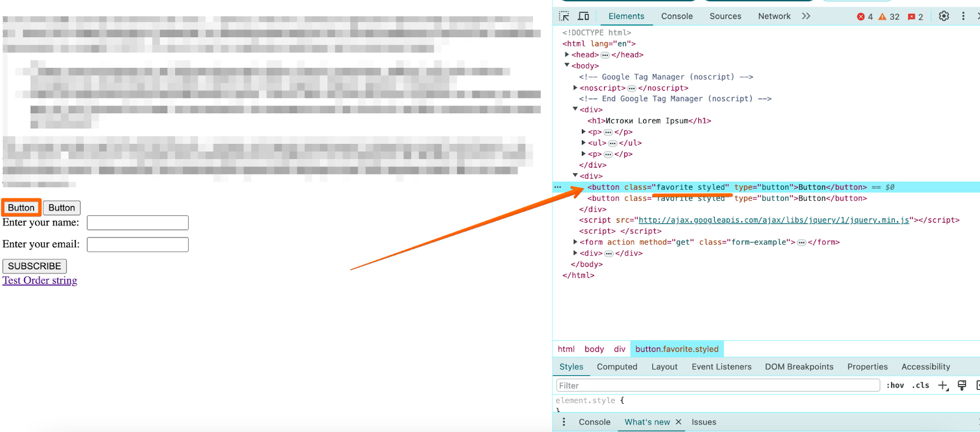
Task: Open the Computed styles tab
Action: [617, 367]
